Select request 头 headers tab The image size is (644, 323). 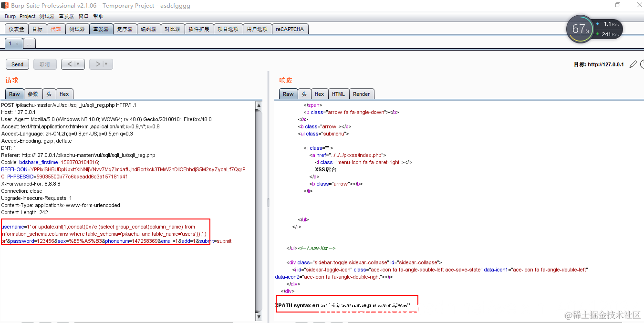[x=49, y=94]
